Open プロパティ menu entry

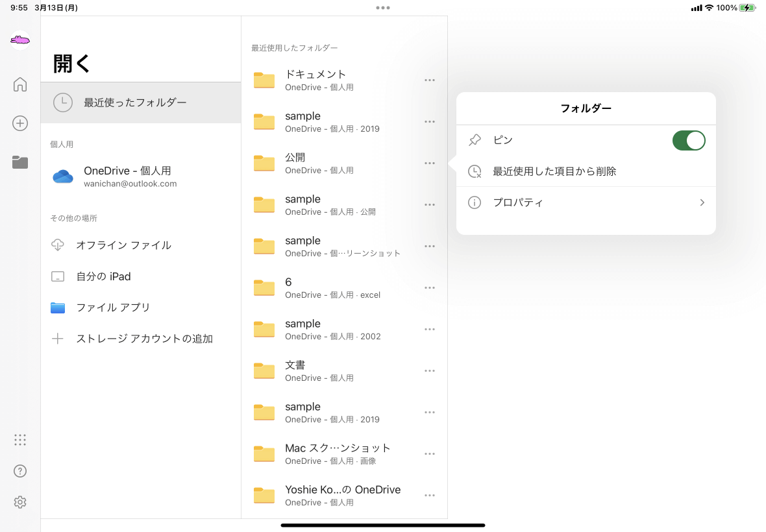586,202
